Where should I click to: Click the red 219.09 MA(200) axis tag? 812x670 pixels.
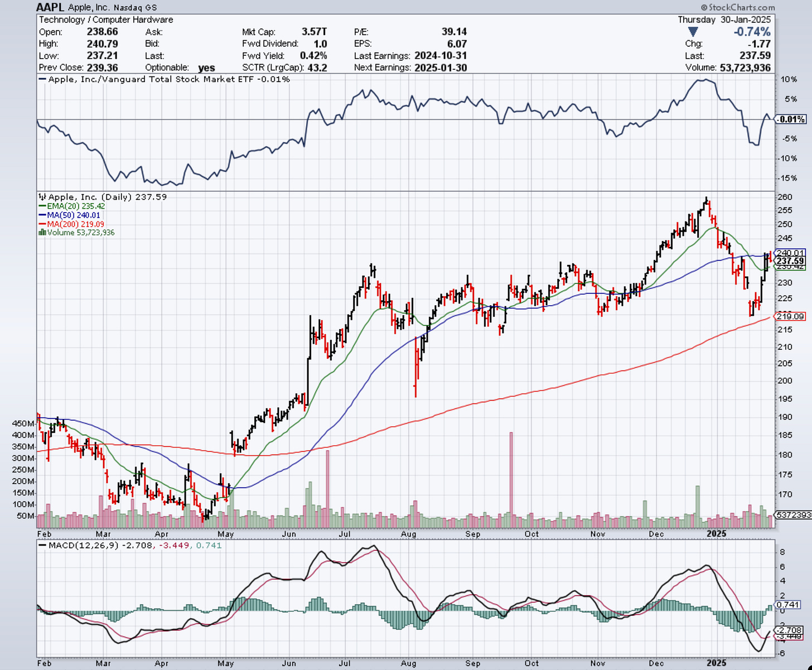tap(790, 316)
